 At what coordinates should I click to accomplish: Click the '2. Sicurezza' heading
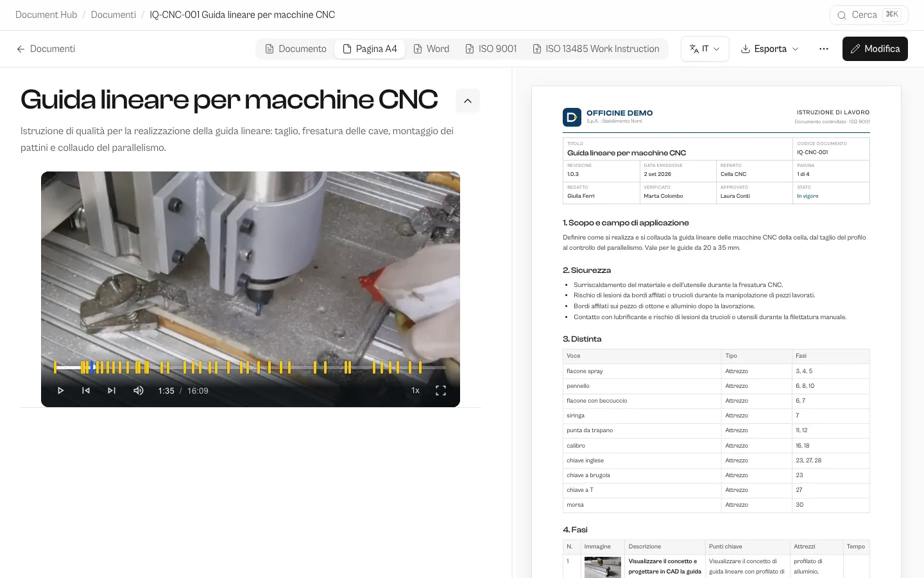click(x=586, y=270)
